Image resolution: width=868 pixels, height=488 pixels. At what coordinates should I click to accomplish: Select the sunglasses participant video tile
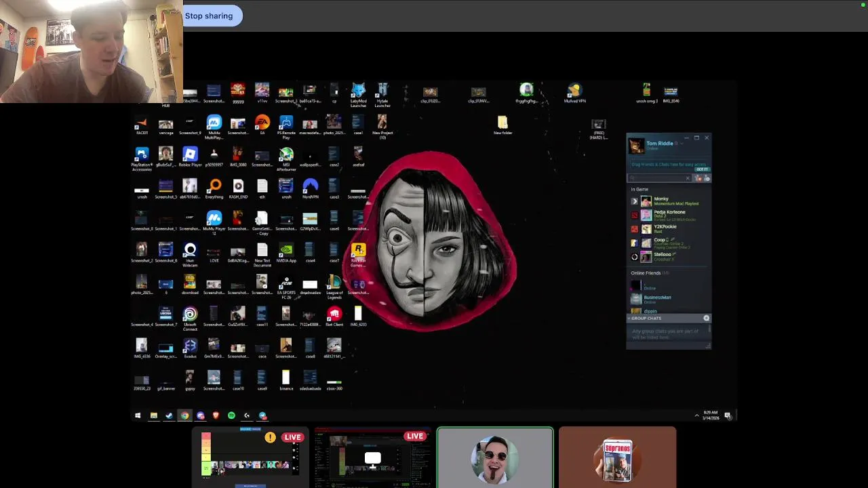coord(495,457)
